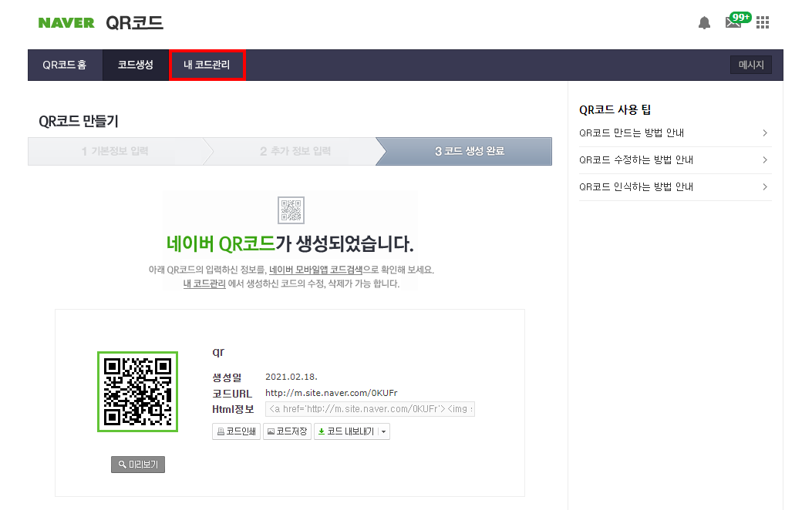Expand chevron beside QR코드 만드는 방법 안내
The image size is (812, 510).
tap(765, 133)
